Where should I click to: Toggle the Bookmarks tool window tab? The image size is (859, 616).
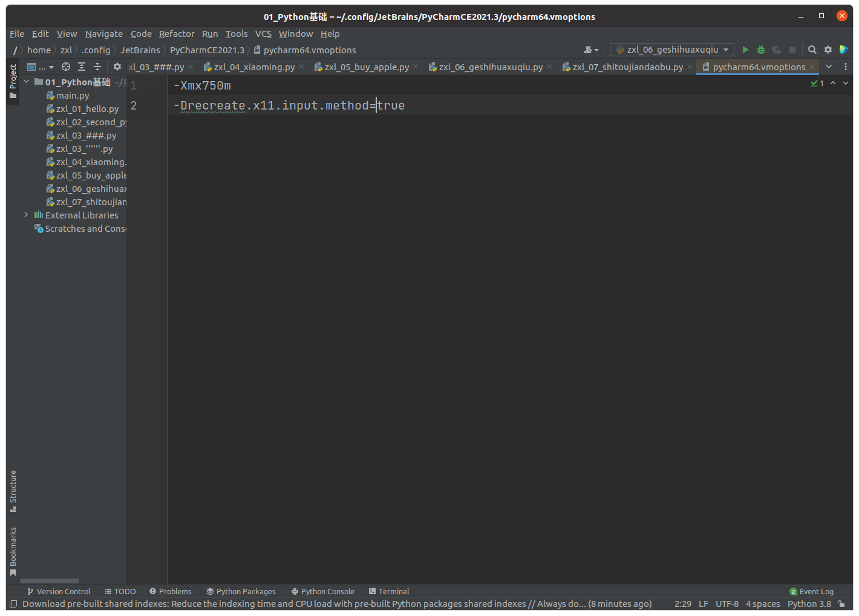click(x=13, y=552)
